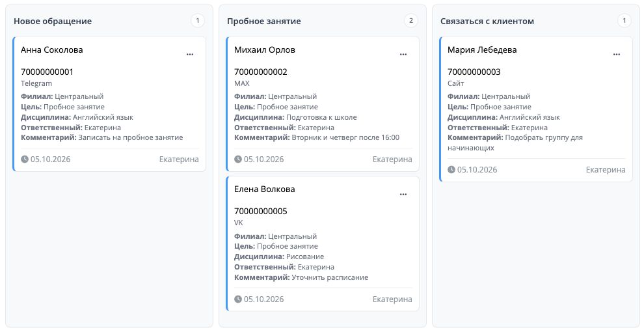Click the MAX source label
The width and height of the screenshot is (644, 332).
241,83
